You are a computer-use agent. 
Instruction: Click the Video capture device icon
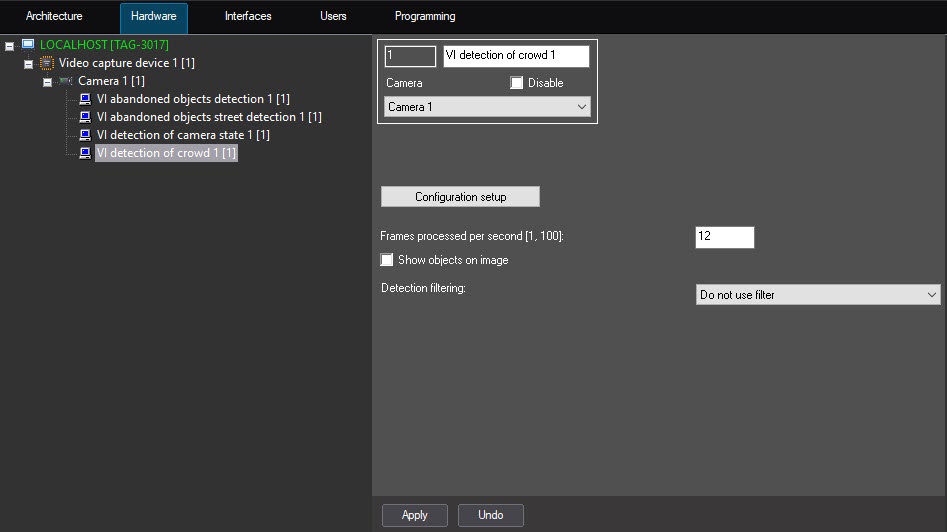coord(46,63)
